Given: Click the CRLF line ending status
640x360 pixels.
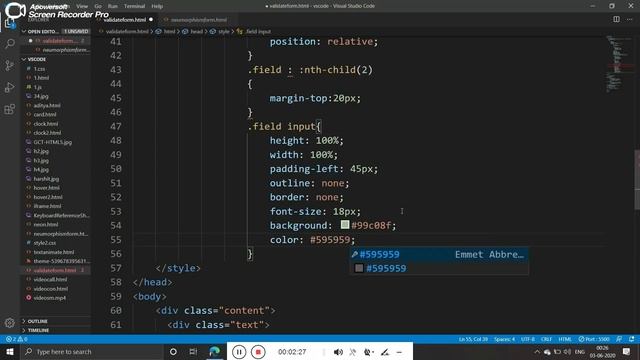Looking at the screenshot, I should pyautogui.click(x=547, y=339).
